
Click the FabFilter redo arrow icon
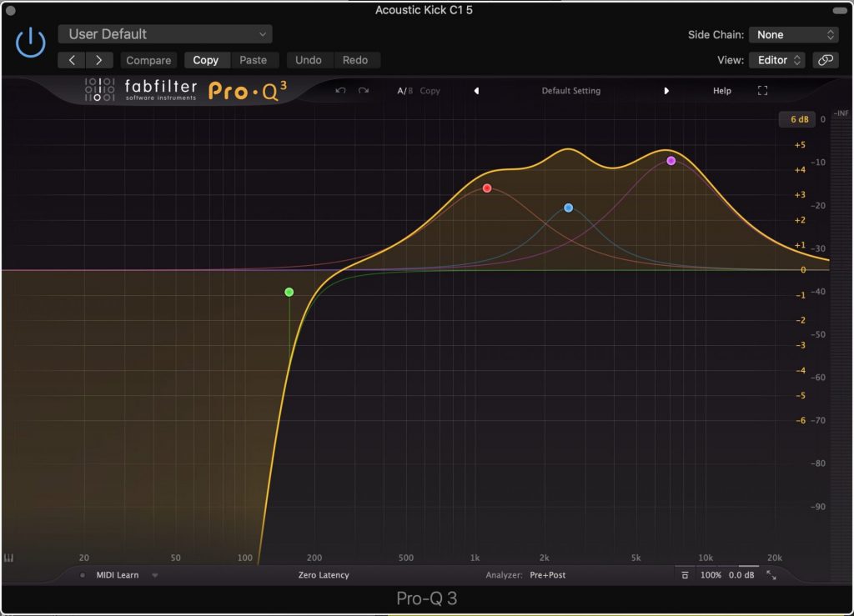pyautogui.click(x=364, y=90)
